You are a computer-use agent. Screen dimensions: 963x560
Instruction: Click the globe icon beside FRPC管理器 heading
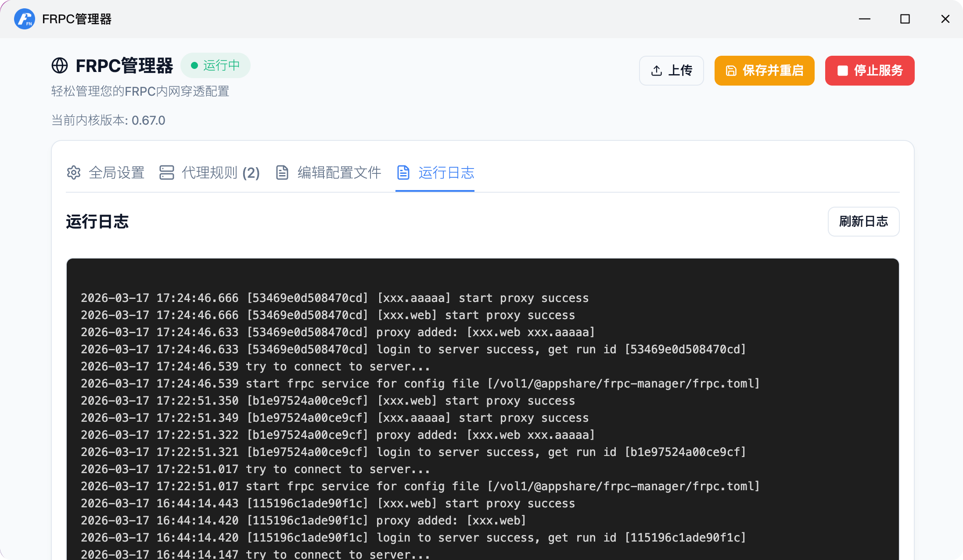(x=60, y=66)
